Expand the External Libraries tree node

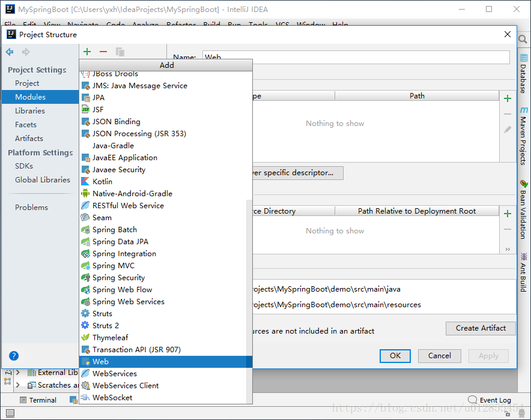click(18, 373)
